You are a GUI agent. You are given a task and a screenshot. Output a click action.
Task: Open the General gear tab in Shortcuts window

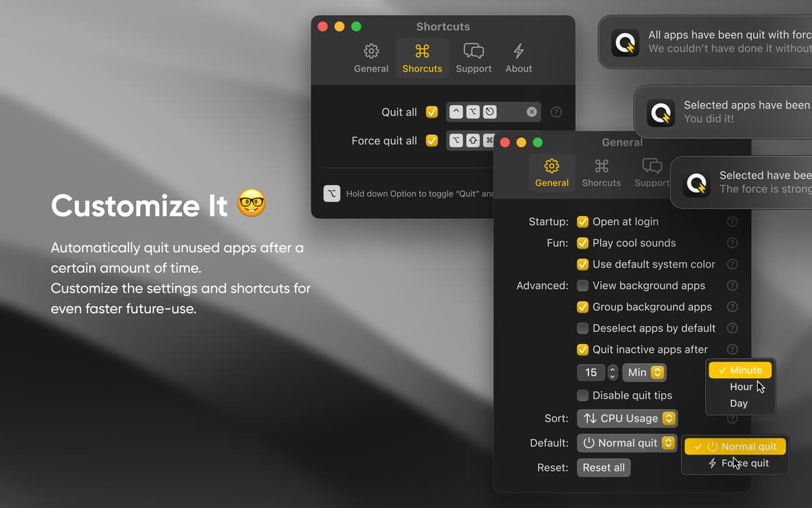[x=371, y=58]
